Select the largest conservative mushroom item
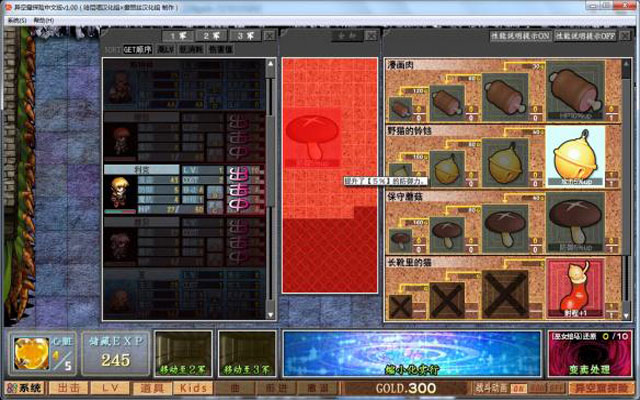Screen dimensions: 640x400 575,222
